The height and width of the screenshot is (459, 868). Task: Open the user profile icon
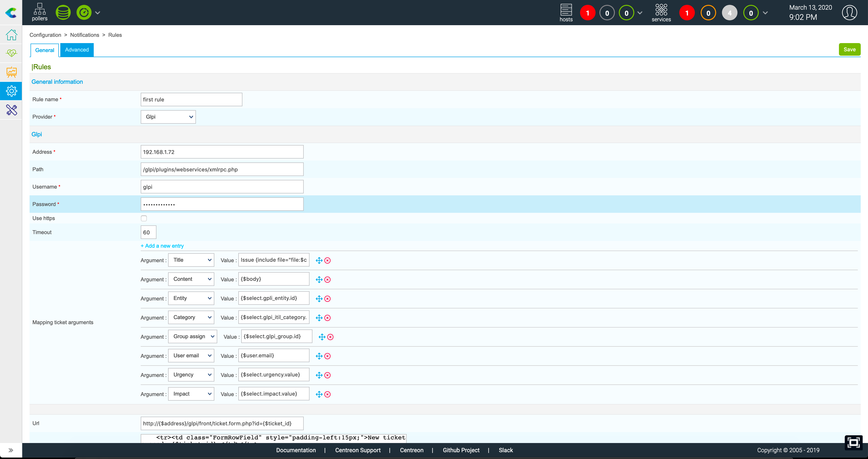(x=849, y=13)
